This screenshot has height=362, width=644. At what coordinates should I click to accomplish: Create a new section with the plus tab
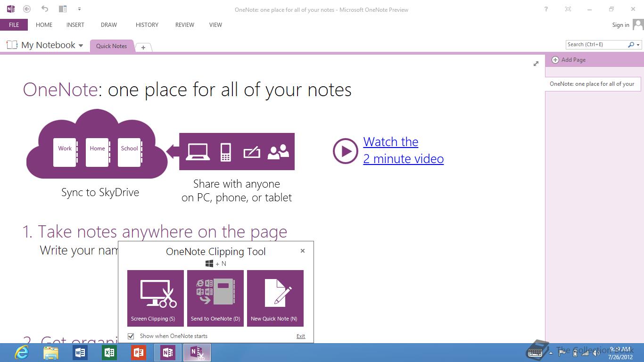[x=143, y=47]
